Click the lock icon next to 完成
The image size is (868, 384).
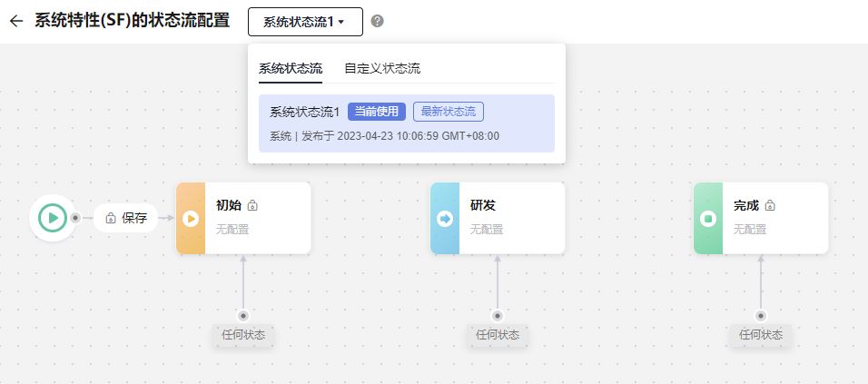tap(770, 206)
